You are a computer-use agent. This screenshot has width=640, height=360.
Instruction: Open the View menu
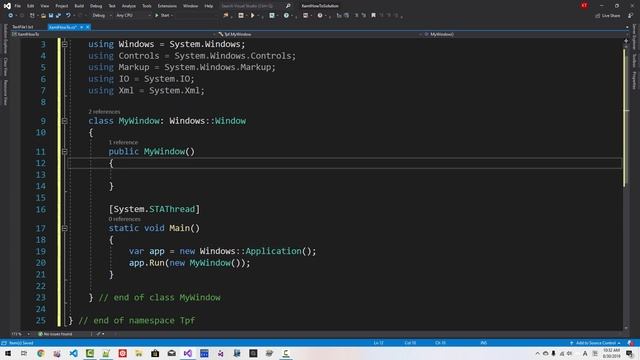tap(44, 6)
